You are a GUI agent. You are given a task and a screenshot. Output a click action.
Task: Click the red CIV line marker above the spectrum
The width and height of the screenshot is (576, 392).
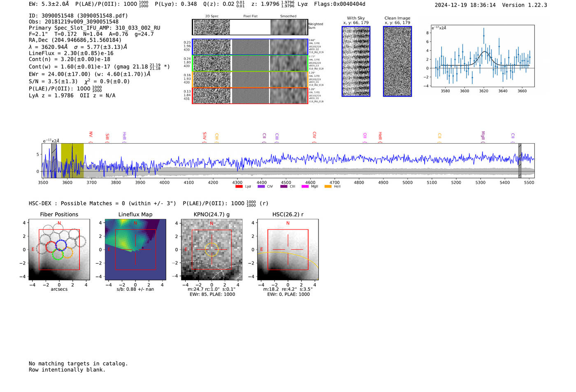[314, 137]
